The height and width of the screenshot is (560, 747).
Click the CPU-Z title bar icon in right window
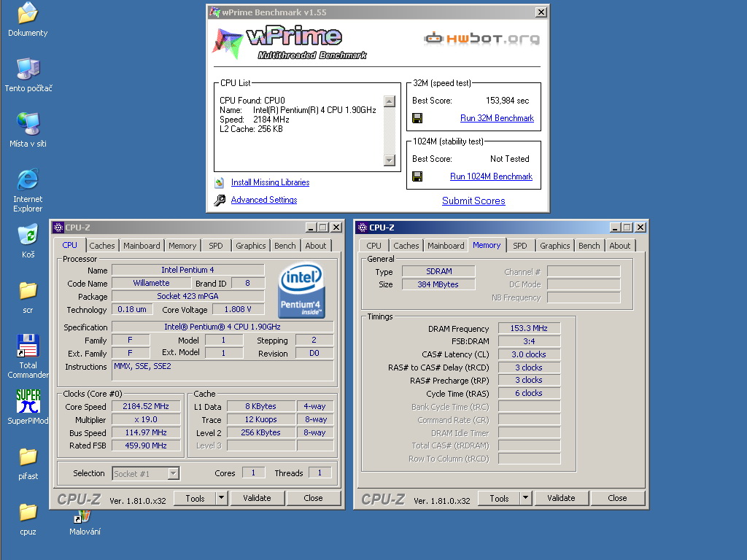pos(362,227)
